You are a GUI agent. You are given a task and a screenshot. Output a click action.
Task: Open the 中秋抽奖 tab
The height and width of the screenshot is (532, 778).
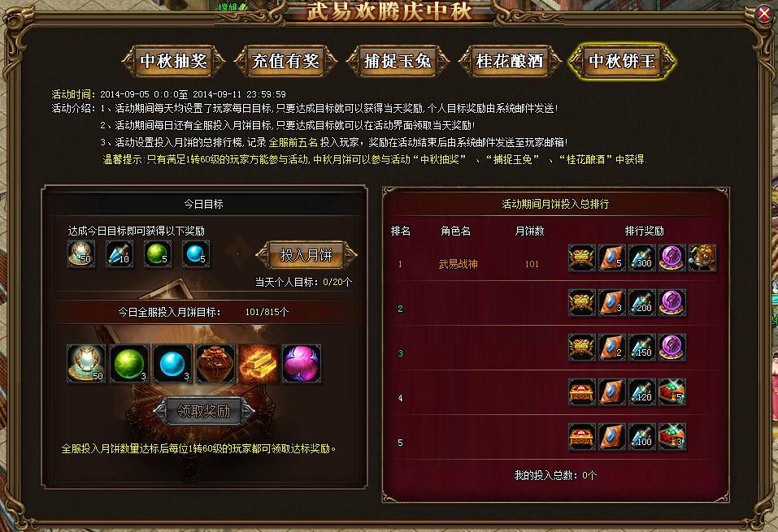click(x=174, y=61)
